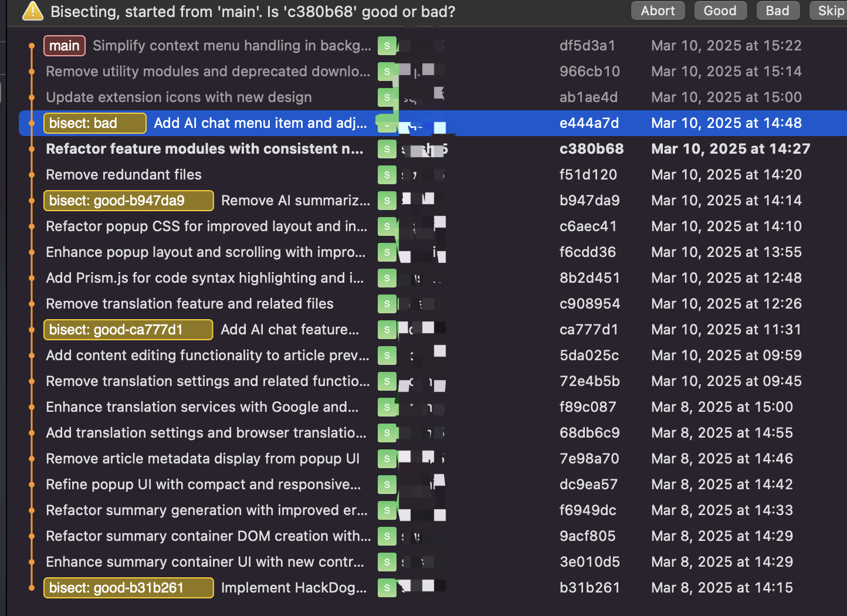Click the 'main' branch label badge
Image resolution: width=847 pixels, height=616 pixels.
[x=65, y=46]
